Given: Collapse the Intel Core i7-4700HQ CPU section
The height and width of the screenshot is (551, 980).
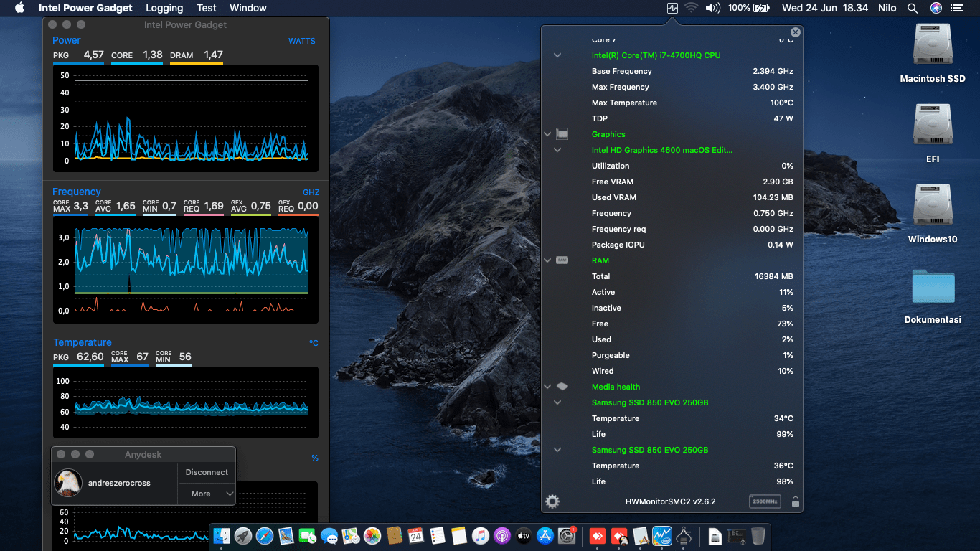Looking at the screenshot, I should (557, 55).
